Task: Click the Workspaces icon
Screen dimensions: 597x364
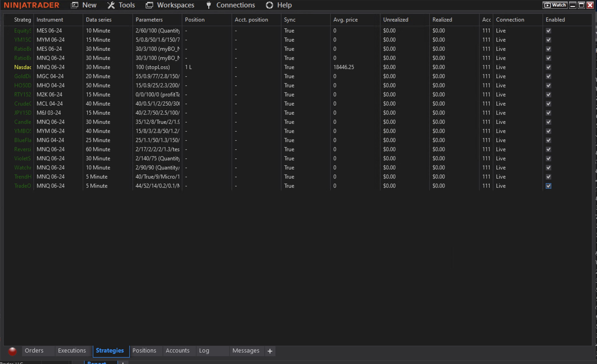Action: pos(149,5)
